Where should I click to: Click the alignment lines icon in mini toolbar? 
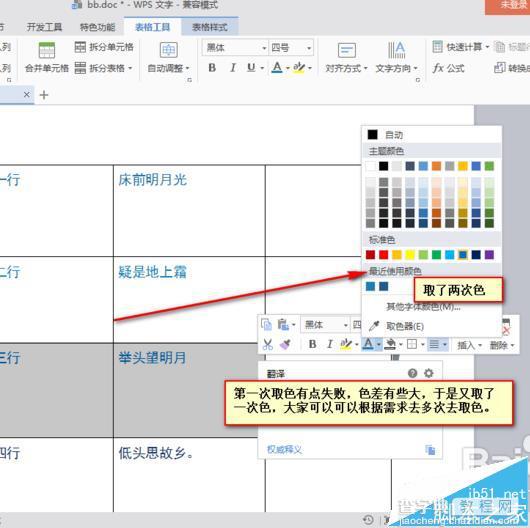pyautogui.click(x=434, y=344)
